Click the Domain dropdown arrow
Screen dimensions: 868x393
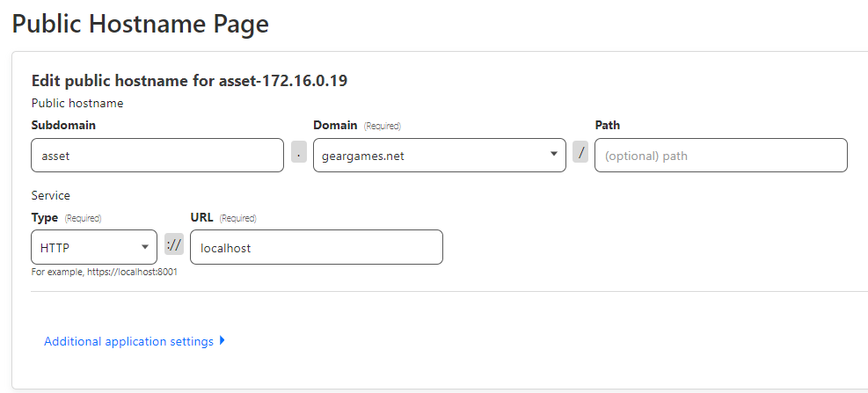pyautogui.click(x=554, y=154)
